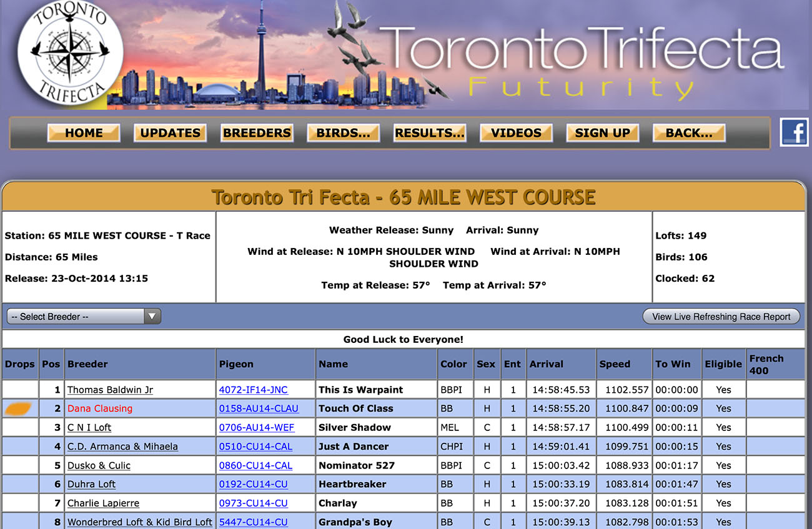The width and height of the screenshot is (812, 529).
Task: Click arrival time 14:58:45.53
Action: (561, 390)
